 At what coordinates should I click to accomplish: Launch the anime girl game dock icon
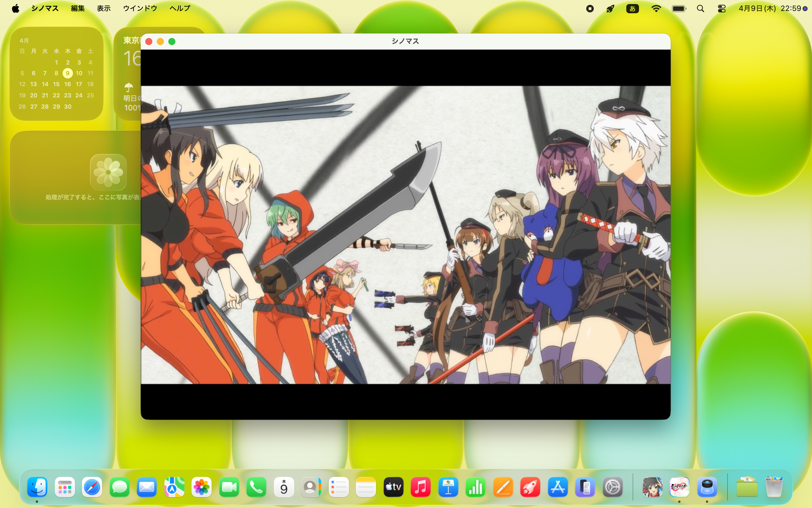click(x=652, y=487)
